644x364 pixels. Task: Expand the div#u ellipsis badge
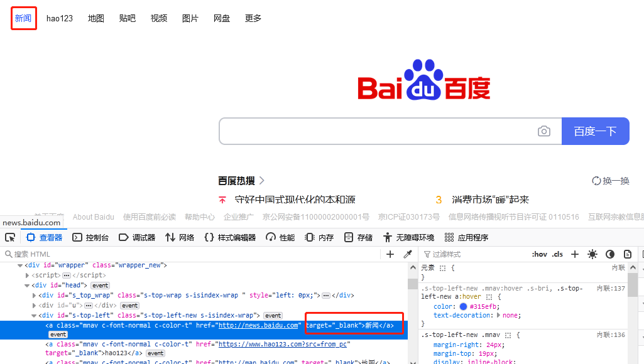89,306
